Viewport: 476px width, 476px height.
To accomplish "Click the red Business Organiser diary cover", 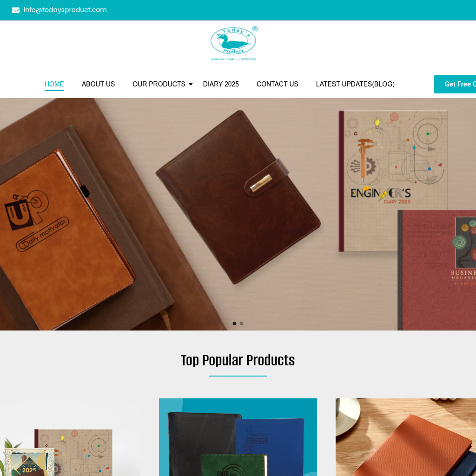I will pyautogui.click(x=437, y=270).
